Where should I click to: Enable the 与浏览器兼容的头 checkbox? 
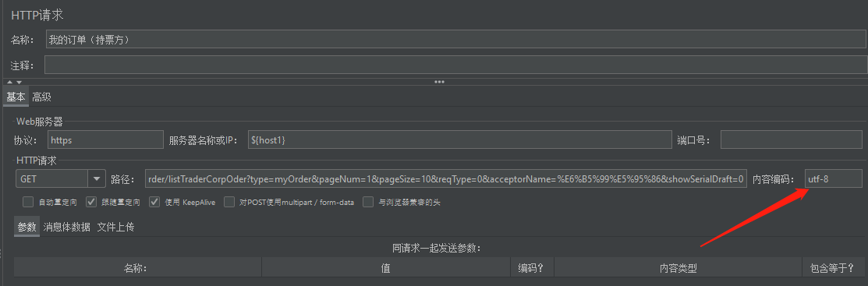click(x=368, y=202)
